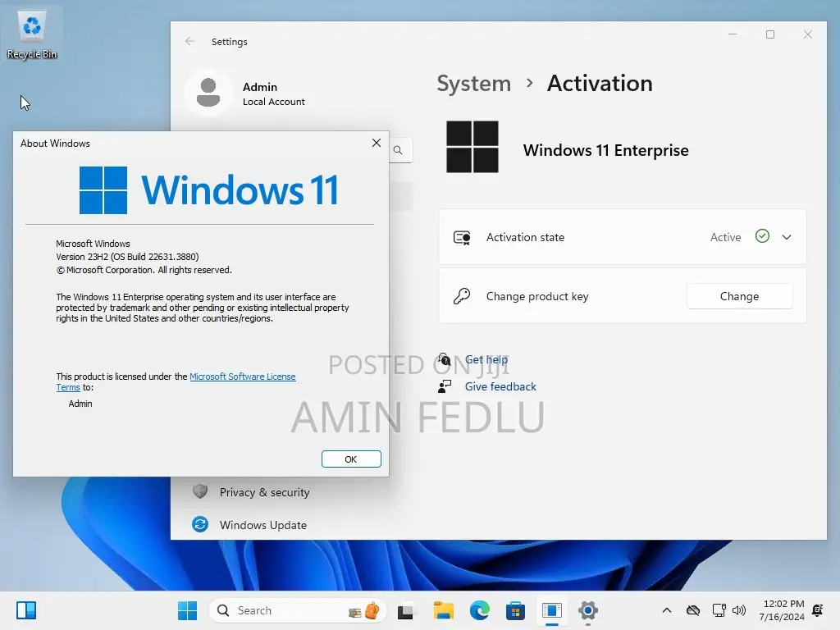Image resolution: width=840 pixels, height=630 pixels.
Task: Click OK to close About Windows
Action: (351, 459)
